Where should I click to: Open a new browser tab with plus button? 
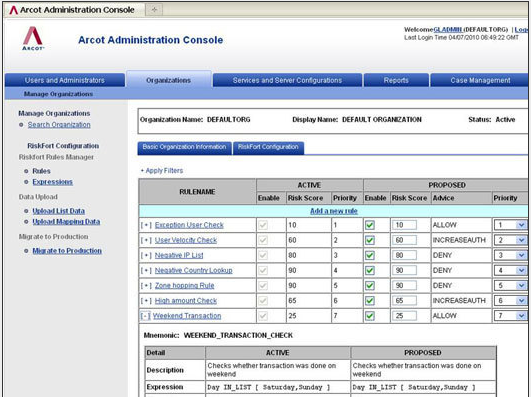tap(154, 9)
